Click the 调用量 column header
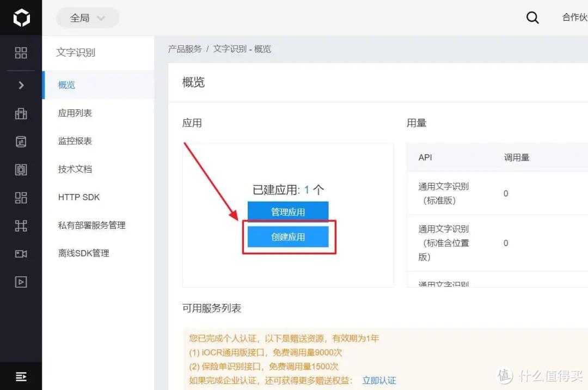The width and height of the screenshot is (588, 390). pyautogui.click(x=516, y=157)
